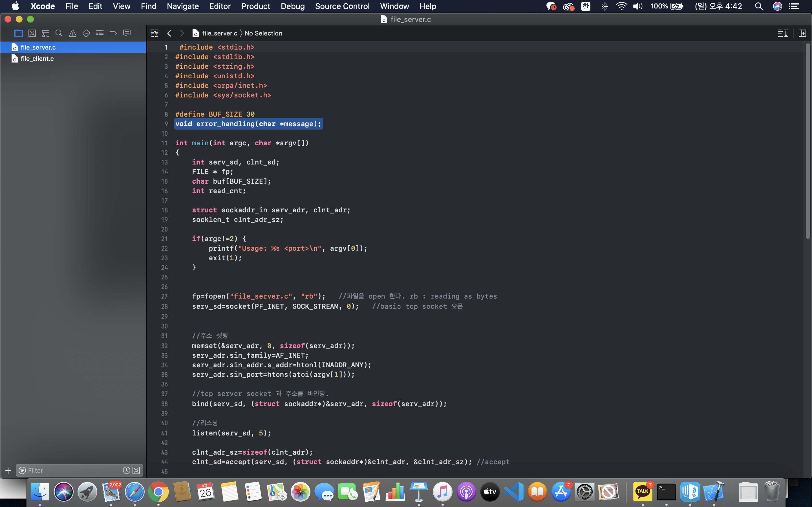
Task: Toggle the editor options lines icon
Action: pos(783,33)
